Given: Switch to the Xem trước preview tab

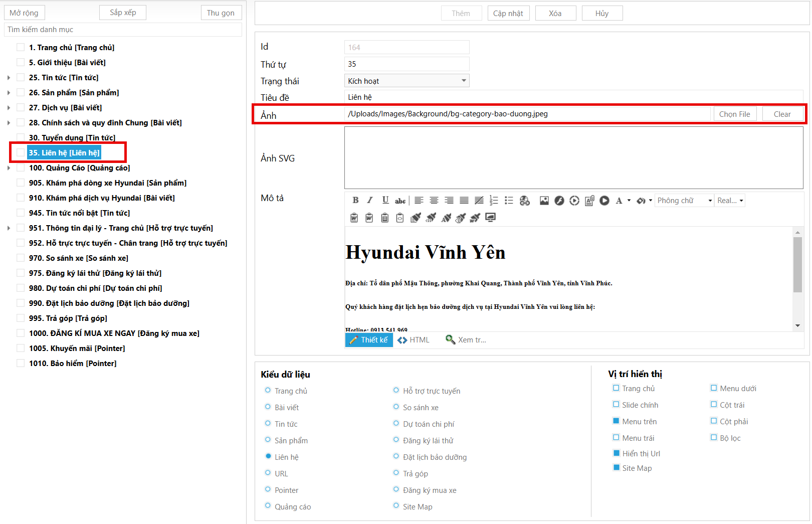Looking at the screenshot, I should (466, 340).
